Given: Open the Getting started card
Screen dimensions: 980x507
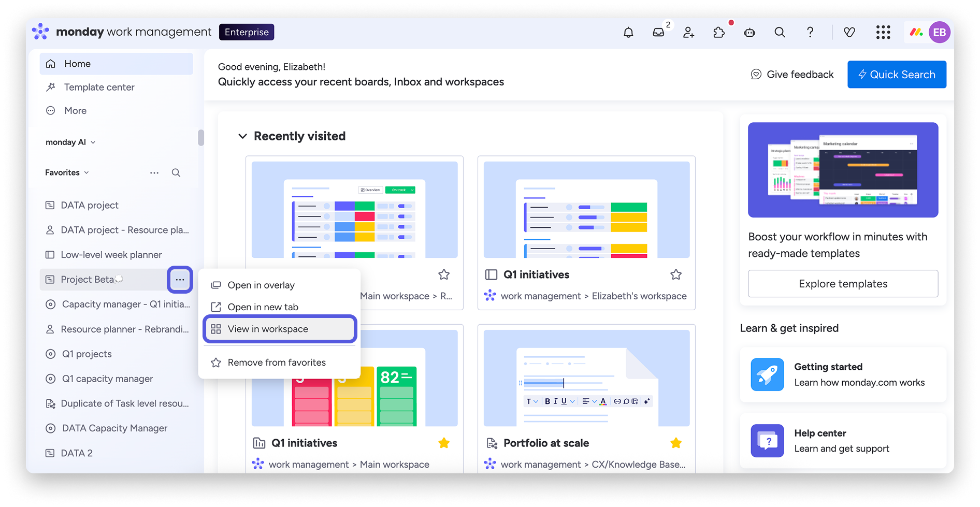Looking at the screenshot, I should [843, 374].
